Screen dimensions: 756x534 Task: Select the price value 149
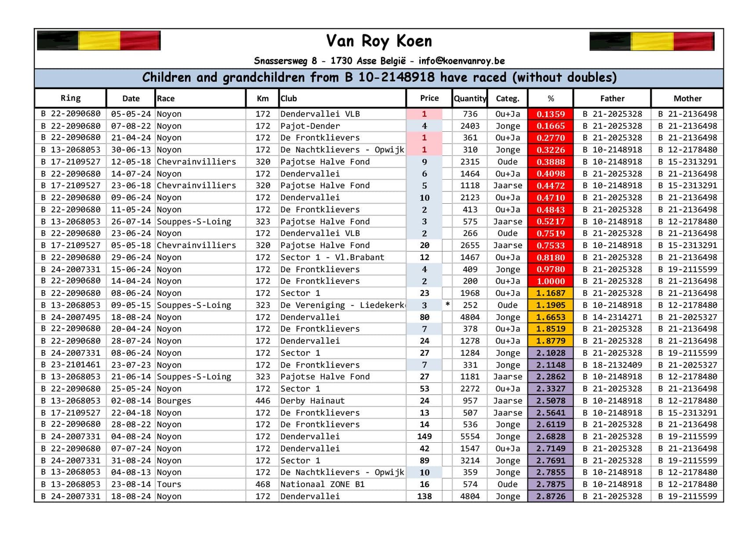click(x=424, y=437)
